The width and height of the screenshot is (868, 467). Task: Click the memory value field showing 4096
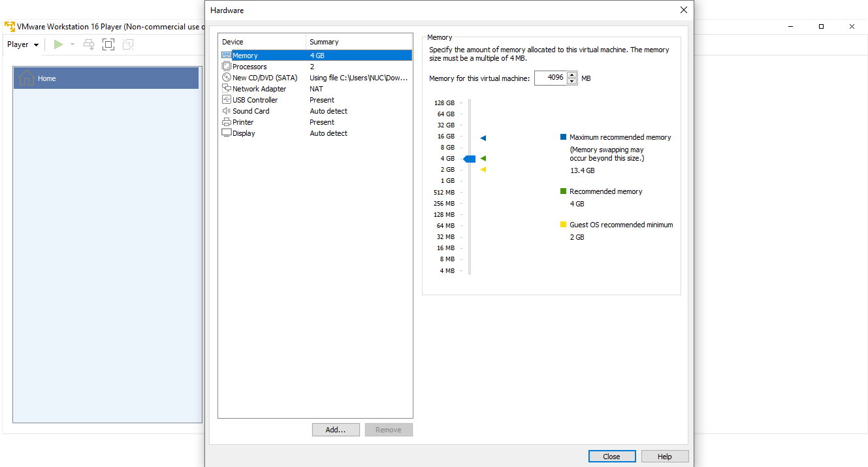coord(551,78)
